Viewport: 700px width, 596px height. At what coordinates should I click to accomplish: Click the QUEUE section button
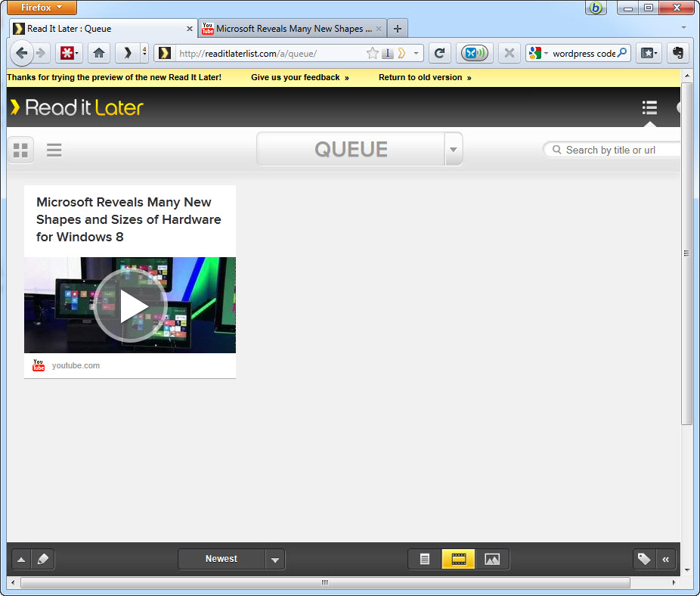(351, 149)
